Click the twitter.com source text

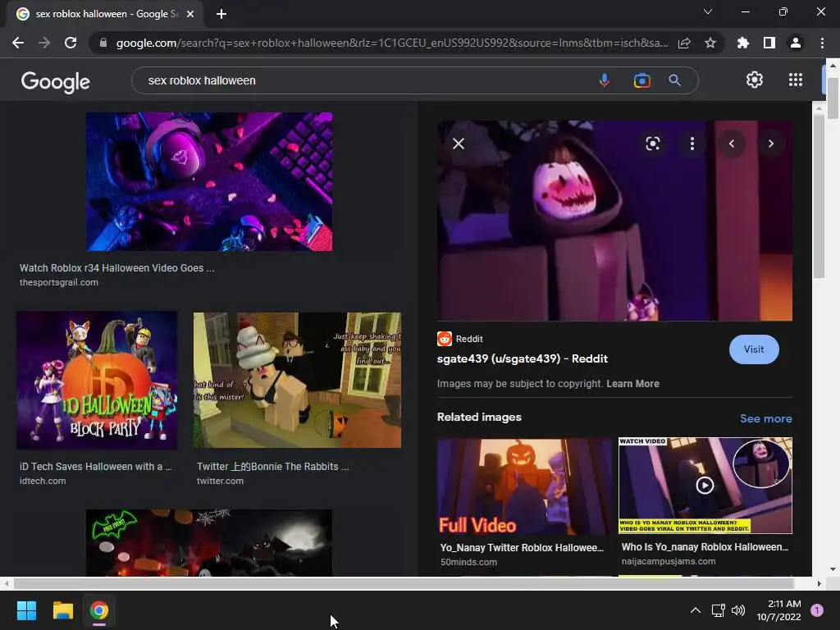(x=220, y=481)
